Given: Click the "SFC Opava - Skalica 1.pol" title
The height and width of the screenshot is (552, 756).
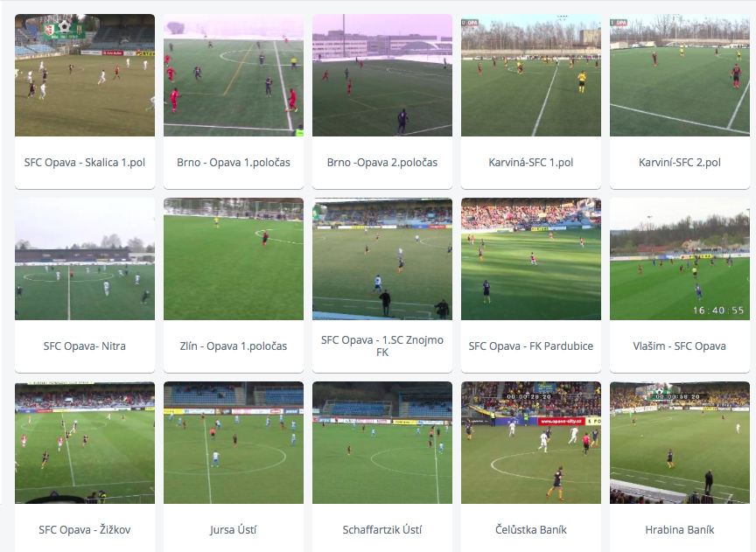Looking at the screenshot, I should (85, 163).
